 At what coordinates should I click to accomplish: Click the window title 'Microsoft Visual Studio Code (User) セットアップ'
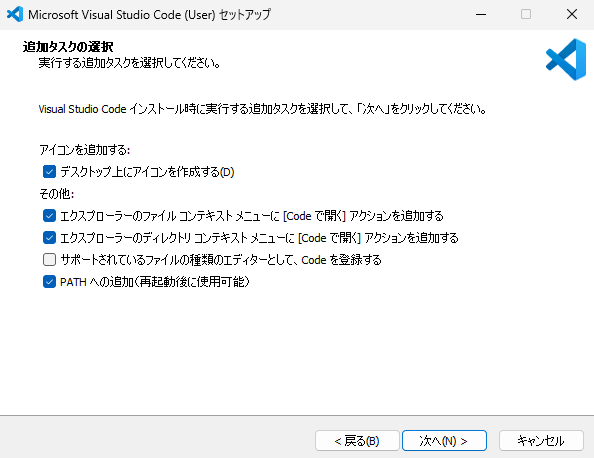pyautogui.click(x=150, y=15)
